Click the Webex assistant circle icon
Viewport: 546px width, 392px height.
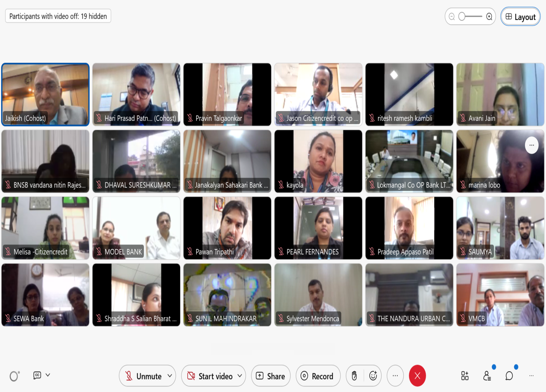pos(14,376)
